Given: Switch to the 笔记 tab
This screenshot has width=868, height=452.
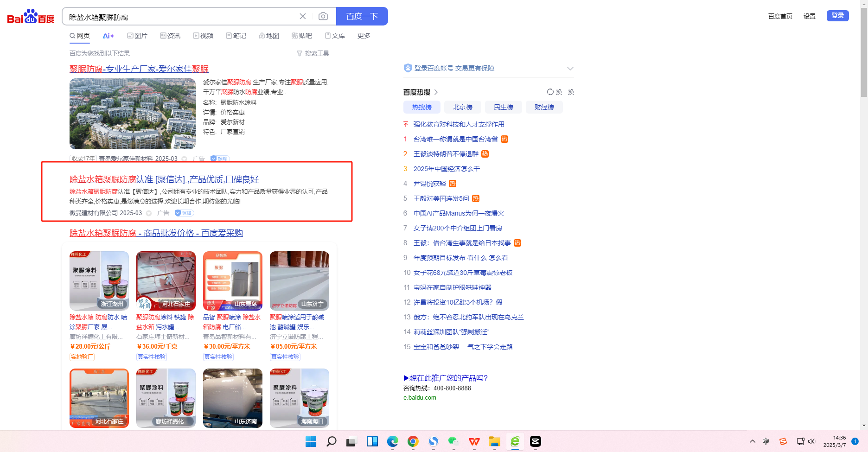Looking at the screenshot, I should point(236,36).
